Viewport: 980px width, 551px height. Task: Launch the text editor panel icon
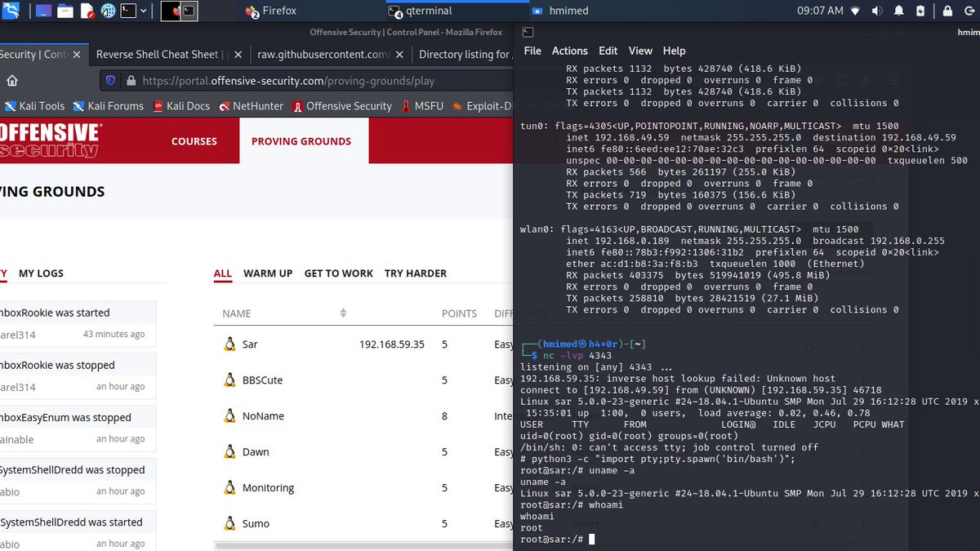pos(86,11)
